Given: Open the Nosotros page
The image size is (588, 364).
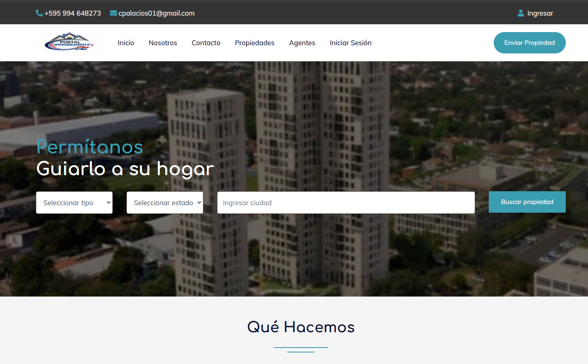Looking at the screenshot, I should point(163,43).
